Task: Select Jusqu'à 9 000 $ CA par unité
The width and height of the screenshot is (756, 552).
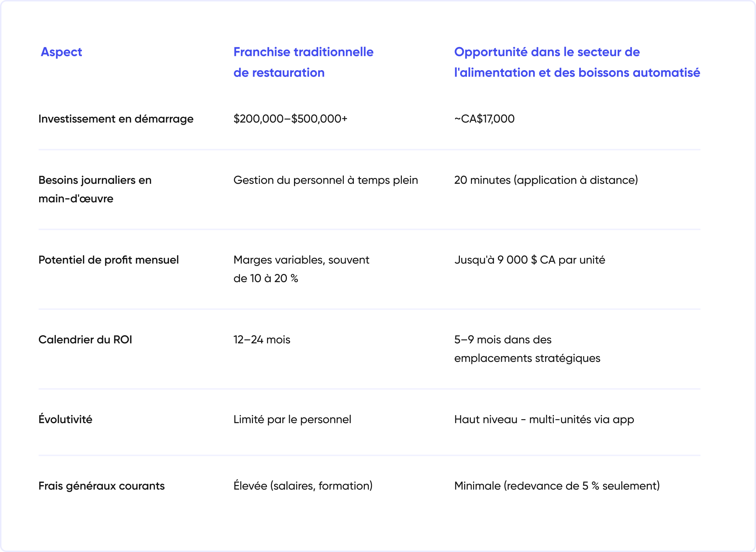Action: pyautogui.click(x=529, y=260)
